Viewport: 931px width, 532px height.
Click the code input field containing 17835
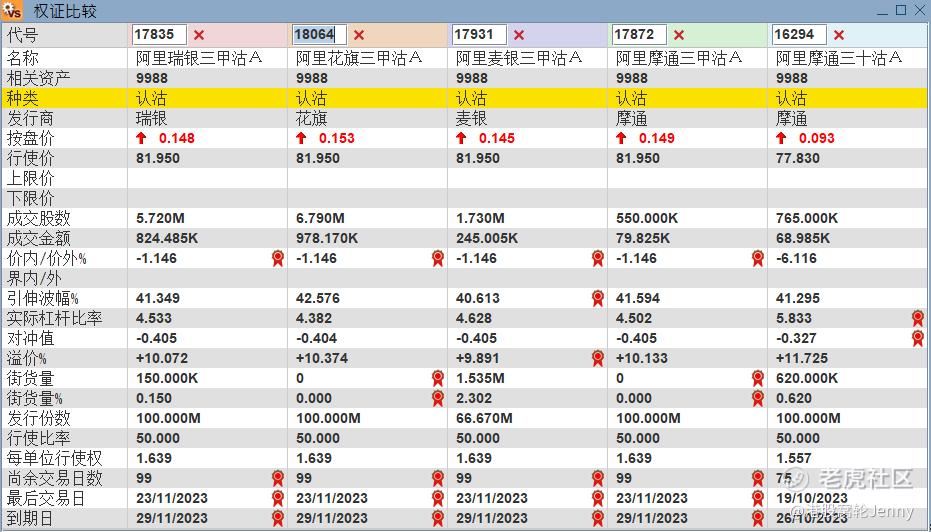point(159,34)
